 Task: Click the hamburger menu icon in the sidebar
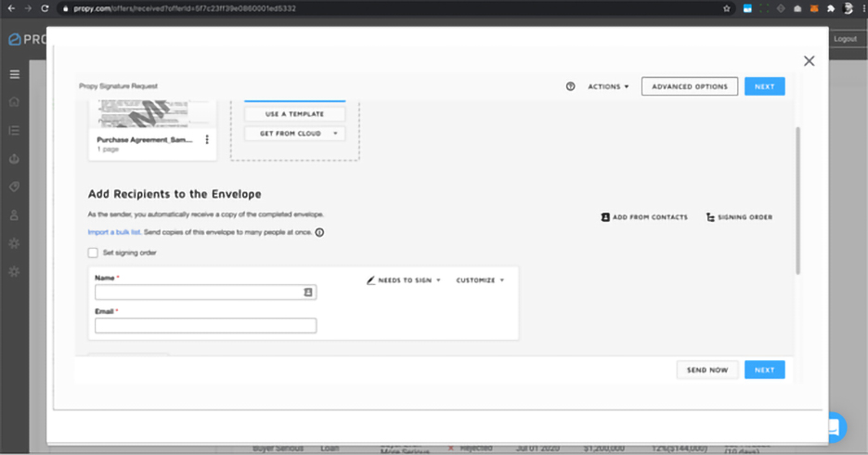click(14, 74)
